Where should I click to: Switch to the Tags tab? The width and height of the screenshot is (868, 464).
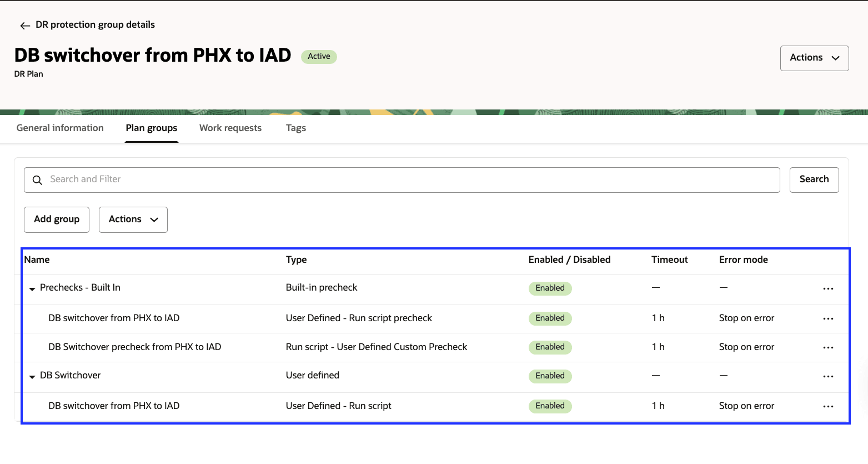click(x=295, y=128)
